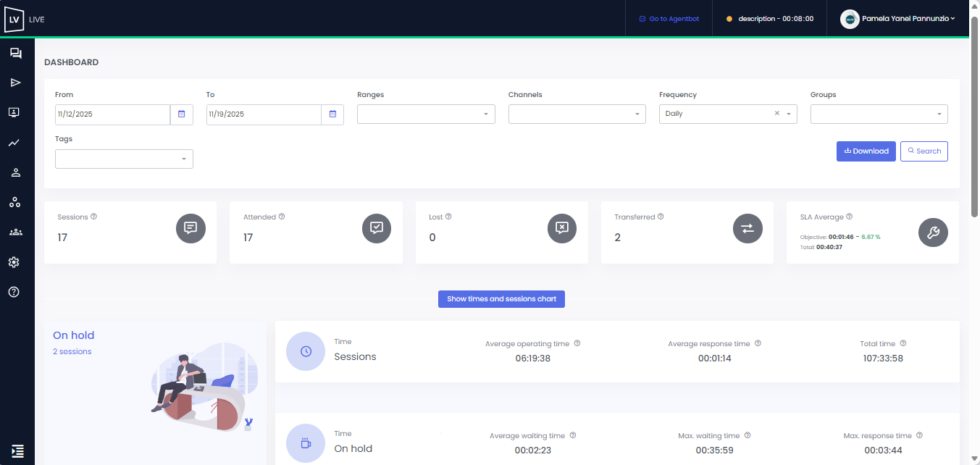Click the Average operating time info icon
Viewport: 980px width, 465px height.
(x=577, y=344)
